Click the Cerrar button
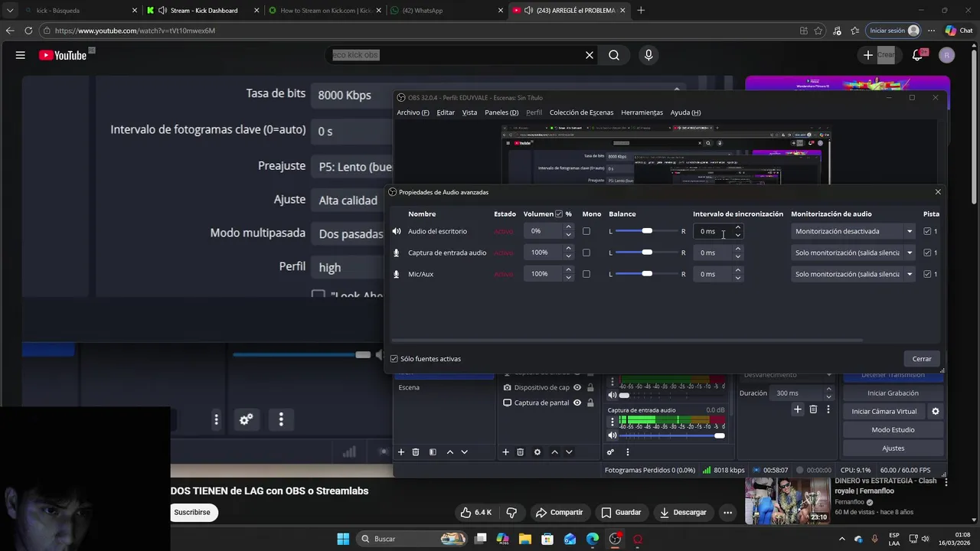Screen dimensions: 980x551 click(x=922, y=358)
